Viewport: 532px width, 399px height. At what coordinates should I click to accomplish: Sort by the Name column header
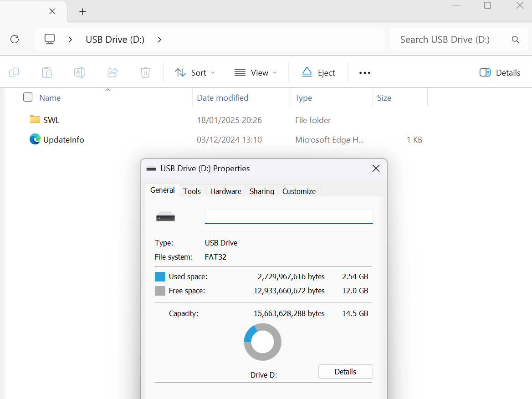point(50,98)
